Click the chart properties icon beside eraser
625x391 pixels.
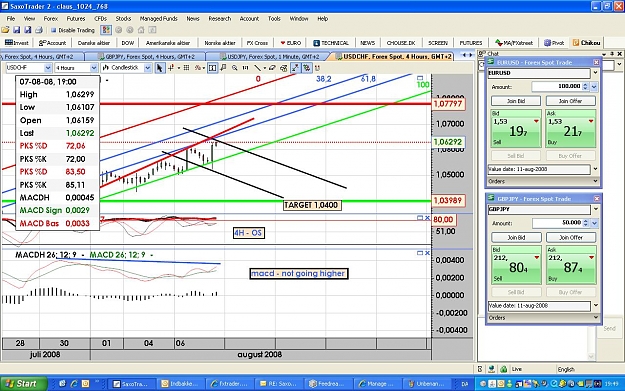(283, 68)
